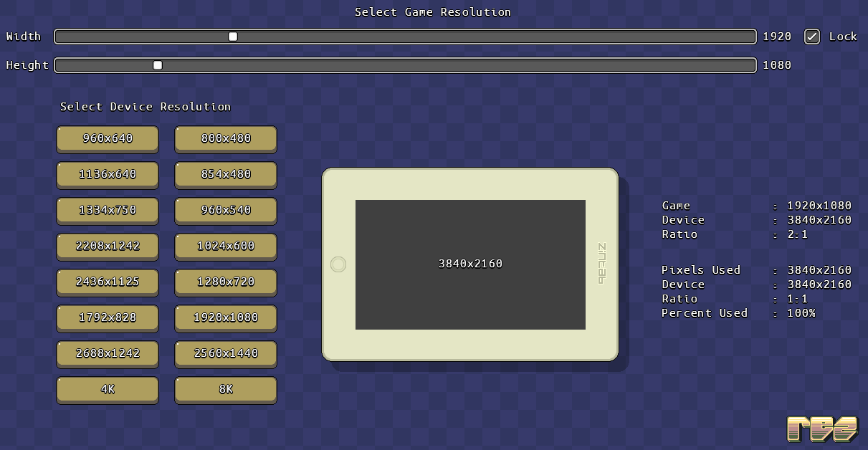Pick the 960x540 device resolution
868x450 pixels.
click(226, 211)
